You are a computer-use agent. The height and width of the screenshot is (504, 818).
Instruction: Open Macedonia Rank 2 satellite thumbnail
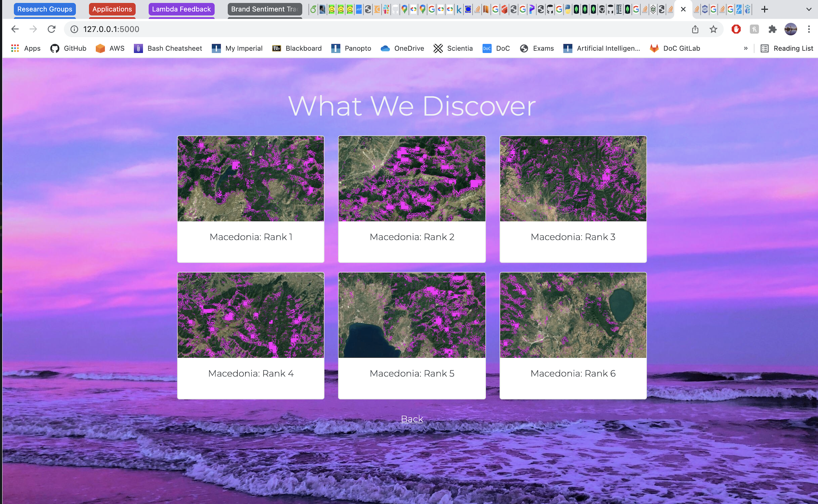pos(412,179)
